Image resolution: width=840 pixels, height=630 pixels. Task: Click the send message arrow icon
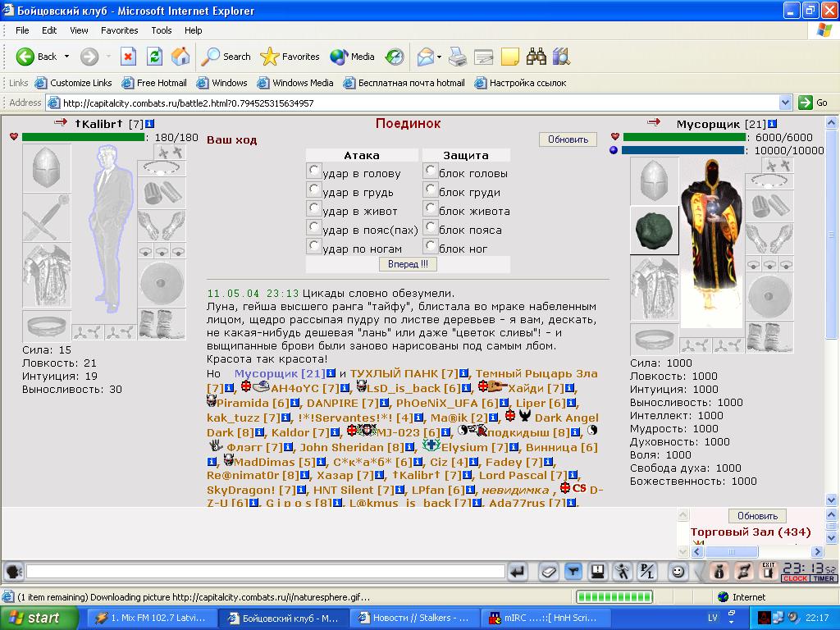pos(518,572)
